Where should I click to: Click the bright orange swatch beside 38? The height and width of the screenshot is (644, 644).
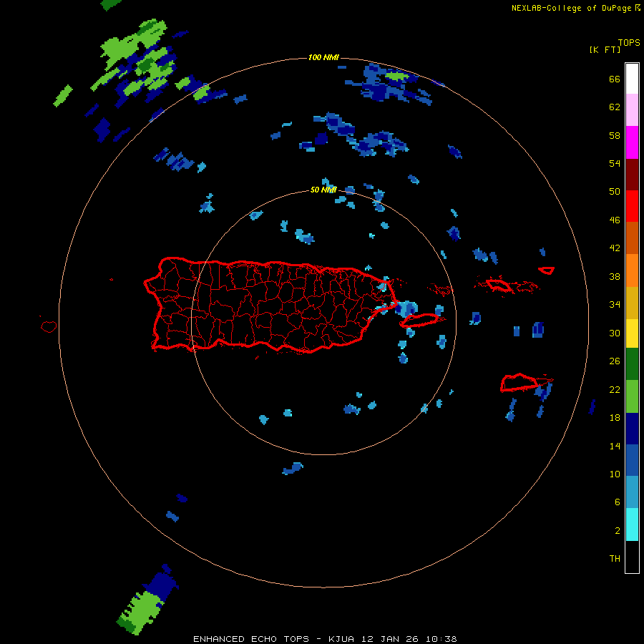[632, 270]
